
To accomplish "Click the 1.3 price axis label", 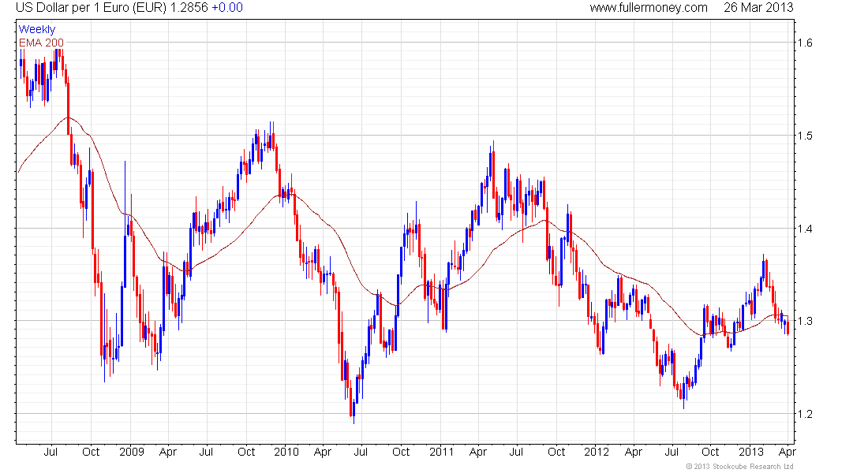I will (806, 321).
